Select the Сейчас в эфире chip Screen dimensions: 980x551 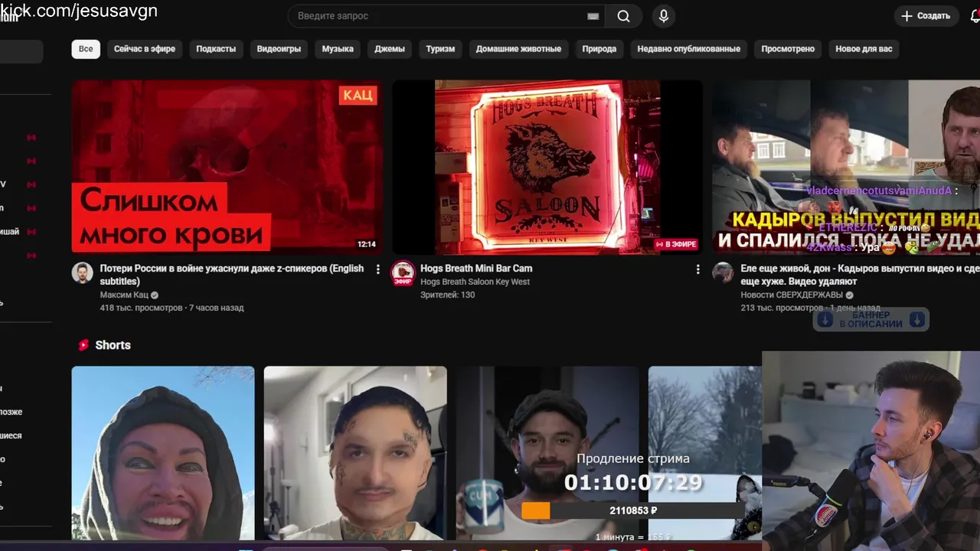coord(145,49)
